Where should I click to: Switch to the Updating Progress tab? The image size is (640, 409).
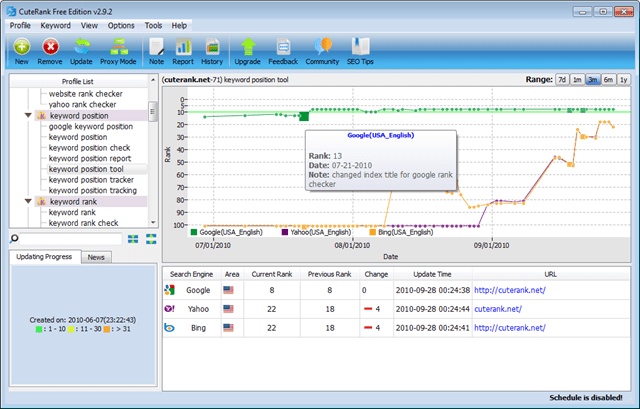(44, 257)
